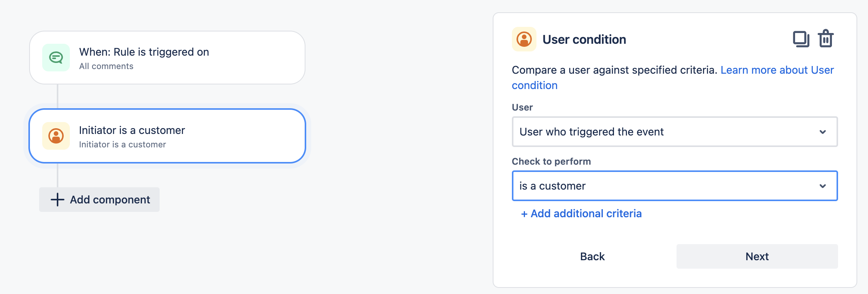The image size is (868, 294).
Task: Expand the User dropdown via its chevron
Action: point(822,132)
